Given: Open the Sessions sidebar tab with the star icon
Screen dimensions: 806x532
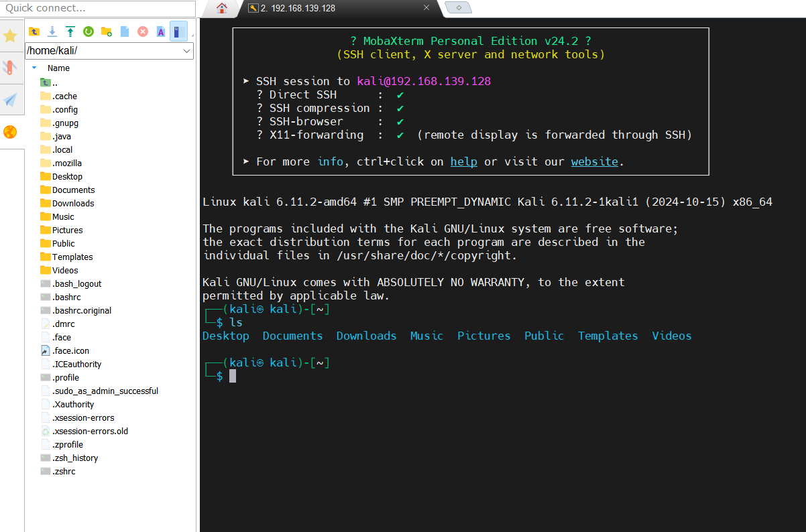Looking at the screenshot, I should tap(10, 36).
